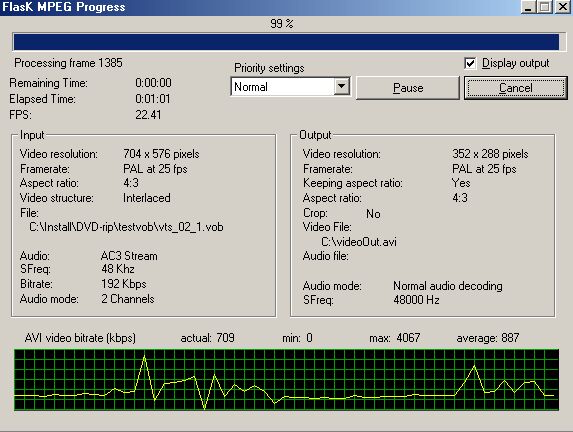Close the FlasK MPEG Progress window

[563, 7]
